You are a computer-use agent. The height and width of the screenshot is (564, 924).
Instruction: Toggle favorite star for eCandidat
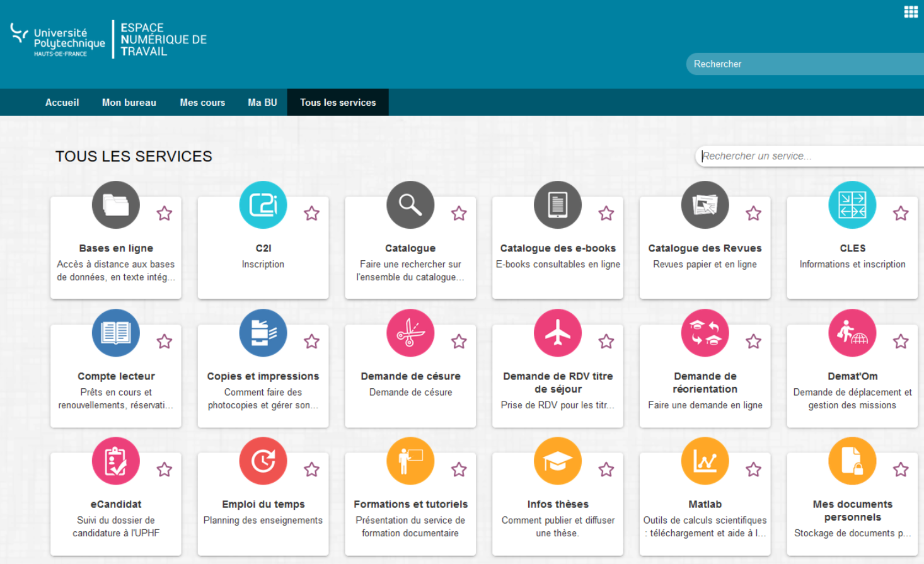(x=165, y=469)
